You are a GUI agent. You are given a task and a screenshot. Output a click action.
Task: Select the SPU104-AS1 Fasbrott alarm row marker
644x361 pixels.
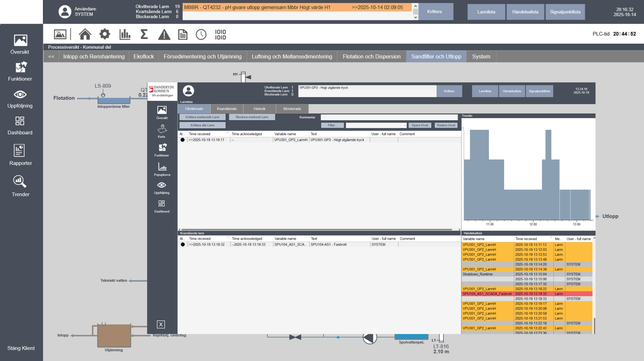[x=183, y=244]
